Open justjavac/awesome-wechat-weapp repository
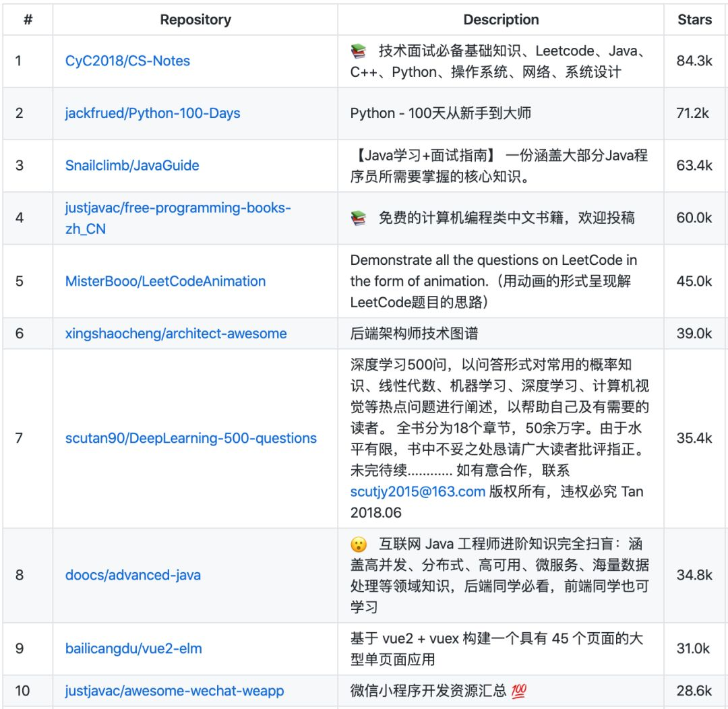 pos(174,690)
